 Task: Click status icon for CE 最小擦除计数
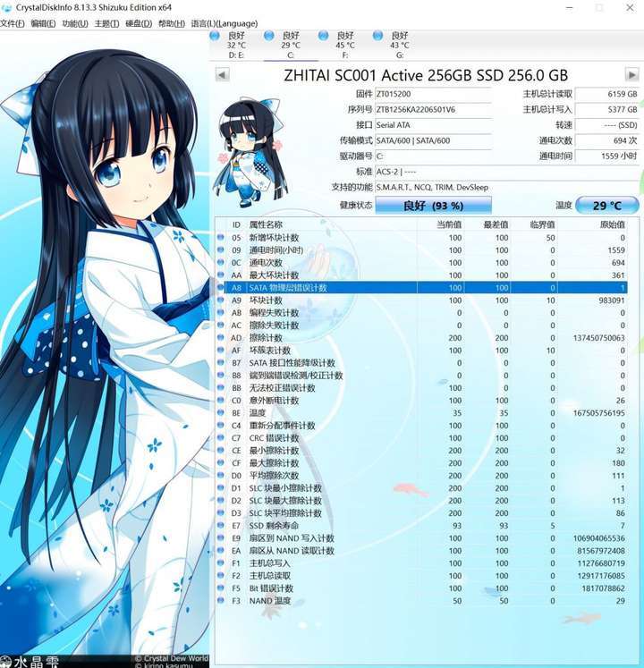221,451
